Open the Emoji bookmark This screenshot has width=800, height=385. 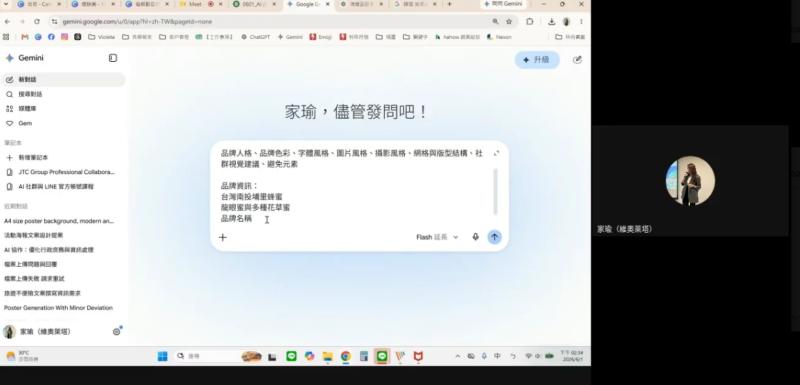(321, 37)
